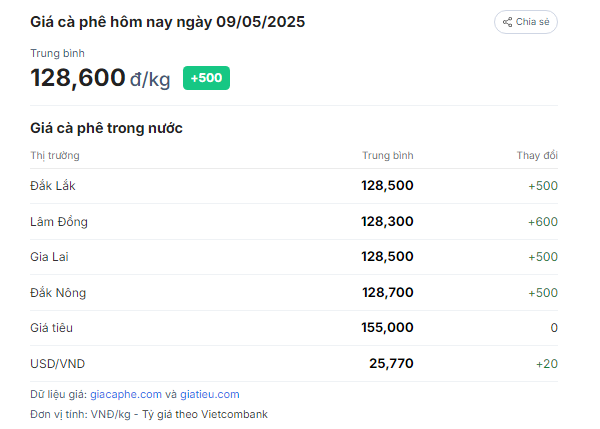The image size is (600, 429).
Task: Select the Đắk Lắk market row
Action: (294, 186)
